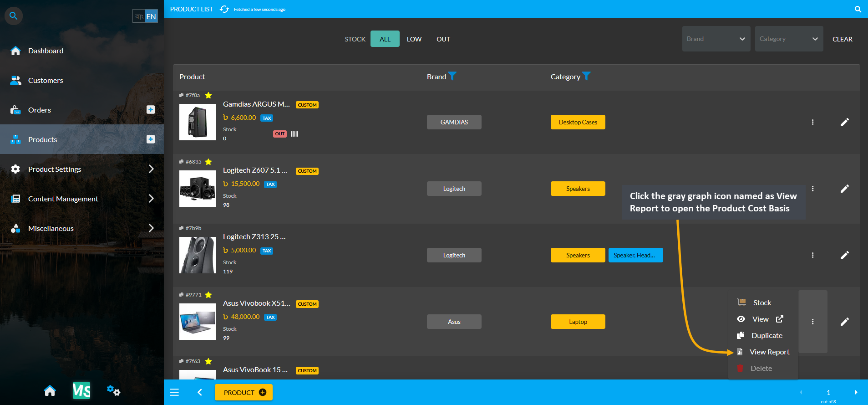Click the CLEAR filters button
The height and width of the screenshot is (405, 868).
(x=842, y=39)
